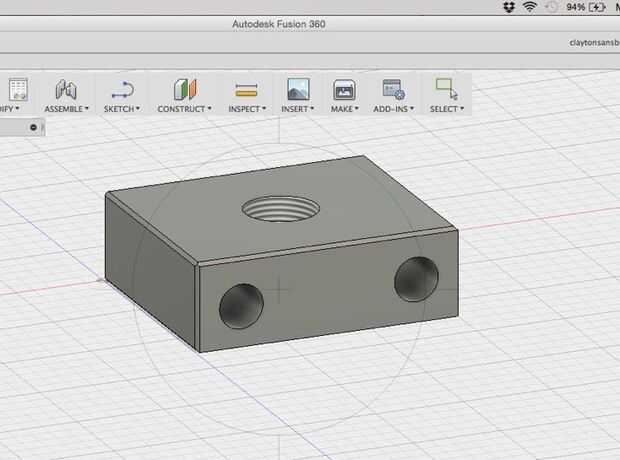
Task: Collapse the browser panel with round button
Action: 34,127
